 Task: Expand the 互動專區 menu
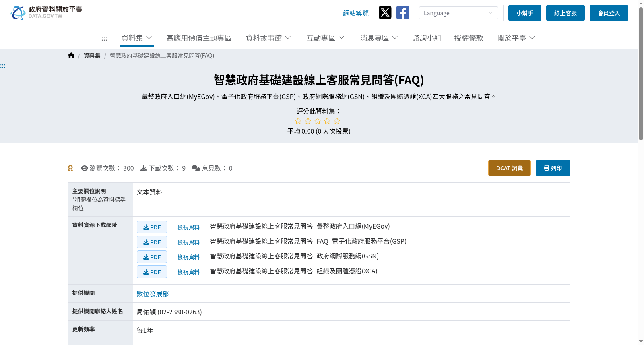(x=326, y=38)
